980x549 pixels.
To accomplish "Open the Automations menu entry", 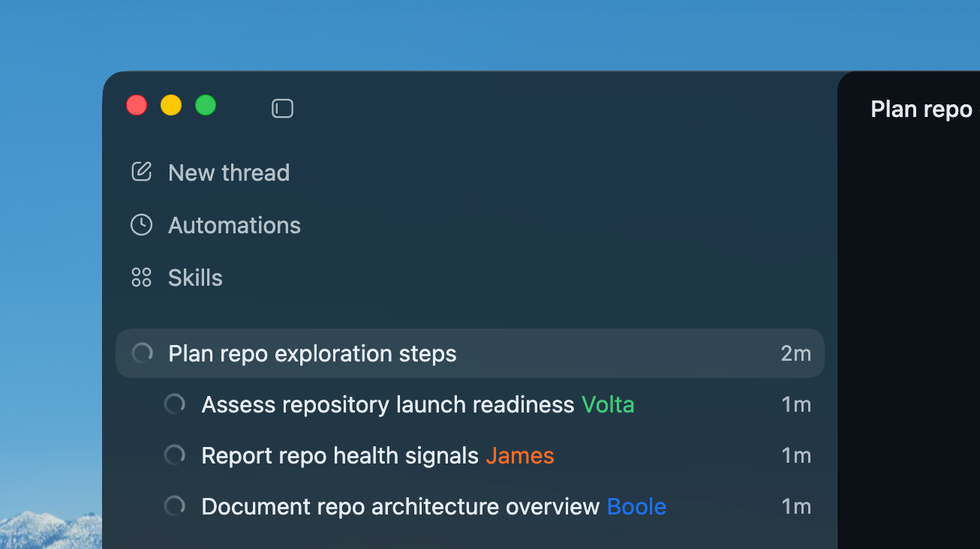I will tap(235, 225).
